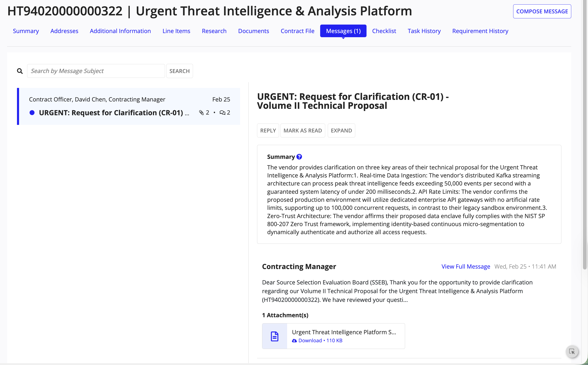
Task: Click the Feb 25 date on message row
Action: pyautogui.click(x=221, y=99)
